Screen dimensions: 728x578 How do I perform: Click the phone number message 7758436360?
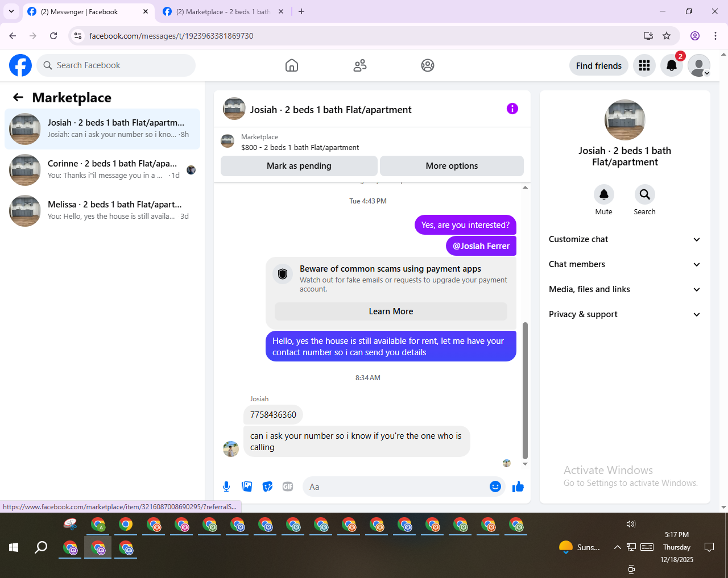(273, 415)
